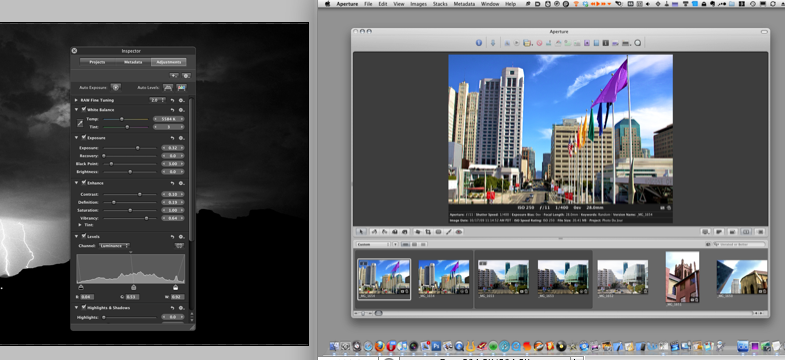Viewport: 785px width, 360px height.
Task: Click the Stamp metadata tool icon
Action: [405, 232]
